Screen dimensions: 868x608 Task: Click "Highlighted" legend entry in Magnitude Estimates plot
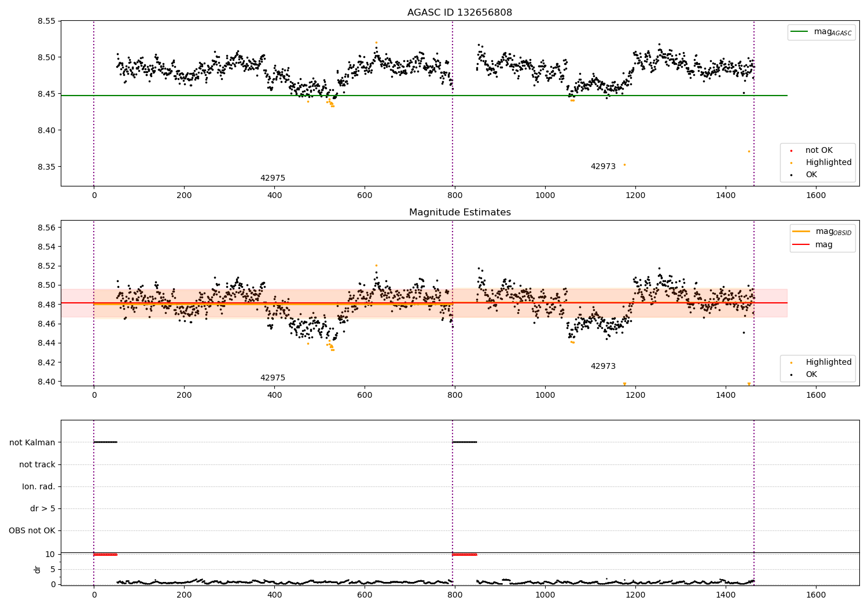point(828,362)
